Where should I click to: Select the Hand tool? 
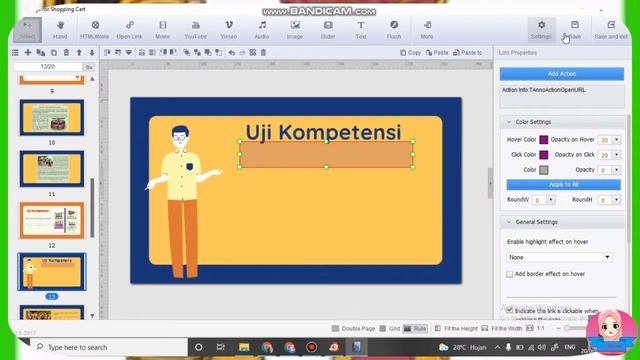[x=60, y=30]
